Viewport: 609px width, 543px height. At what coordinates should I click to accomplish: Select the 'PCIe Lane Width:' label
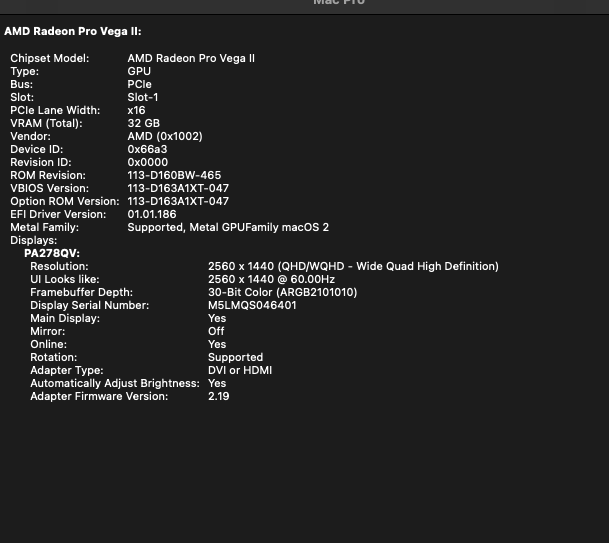pos(55,110)
